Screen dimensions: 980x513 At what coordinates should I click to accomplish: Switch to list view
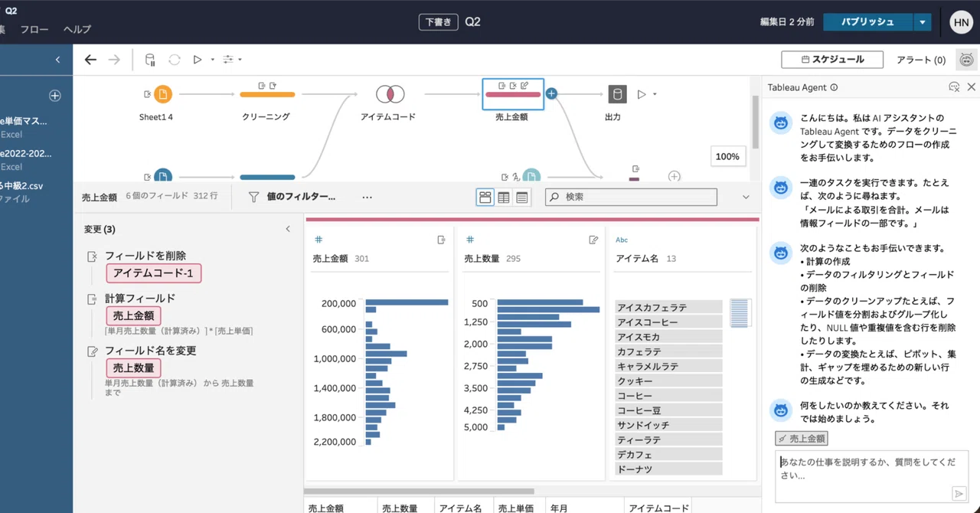[x=522, y=198]
